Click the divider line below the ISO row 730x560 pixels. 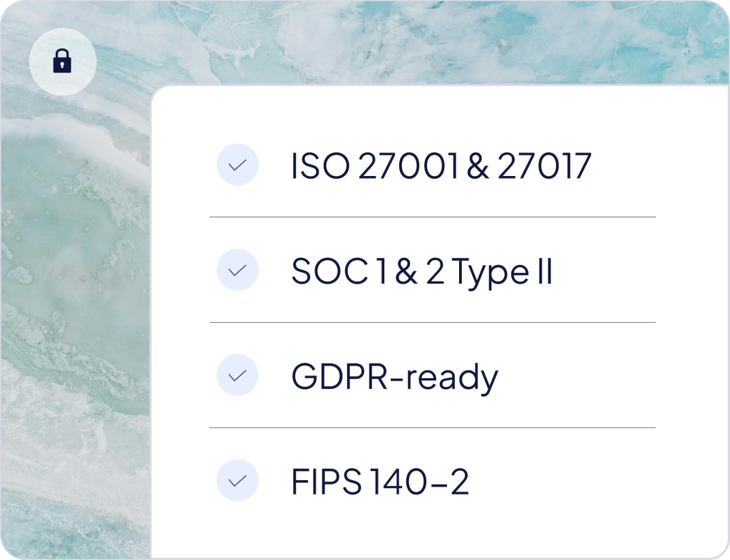pyautogui.click(x=432, y=217)
